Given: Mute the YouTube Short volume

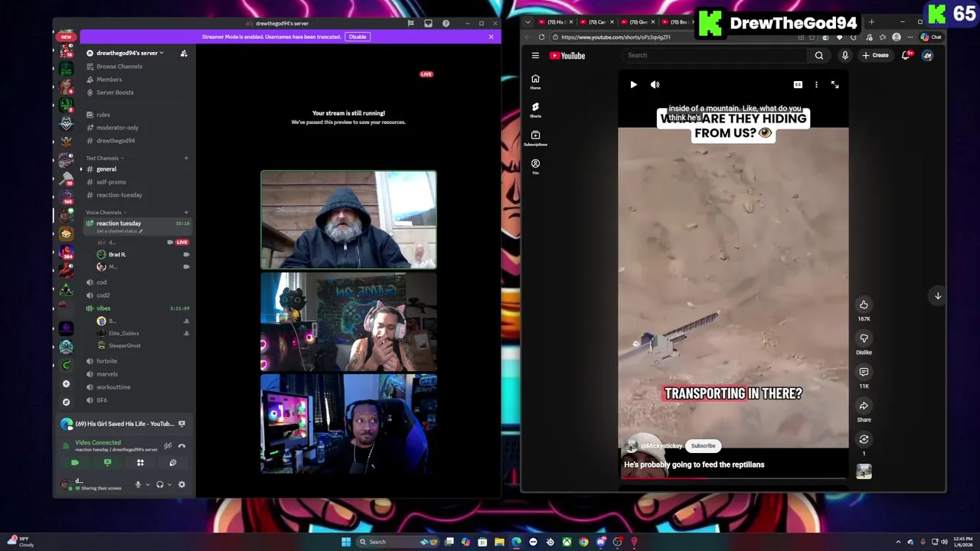Looking at the screenshot, I should [x=655, y=85].
